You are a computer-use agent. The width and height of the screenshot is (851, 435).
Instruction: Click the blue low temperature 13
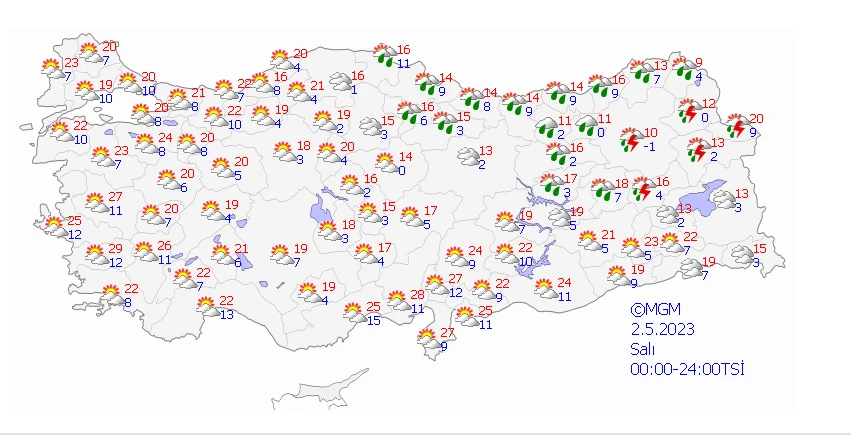click(x=227, y=315)
